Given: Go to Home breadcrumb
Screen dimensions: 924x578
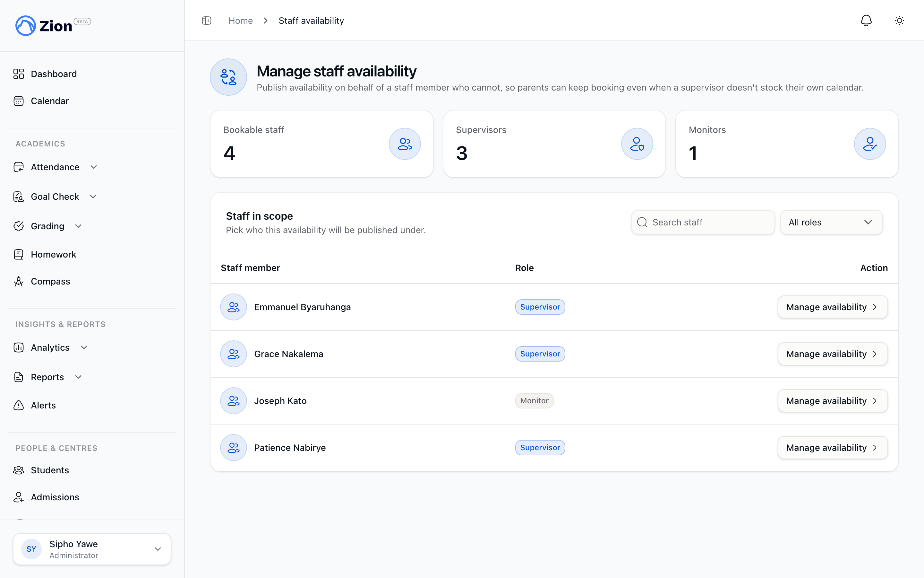Looking at the screenshot, I should click(241, 21).
